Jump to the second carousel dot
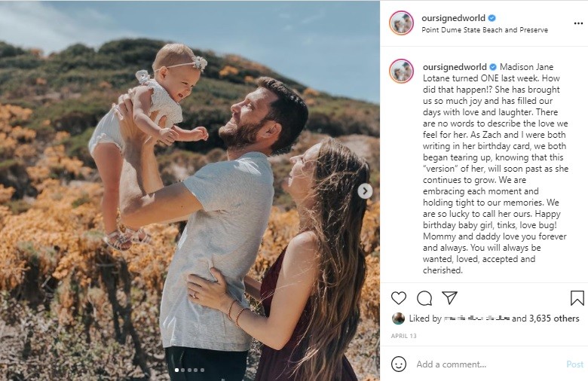 pyautogui.click(x=183, y=370)
